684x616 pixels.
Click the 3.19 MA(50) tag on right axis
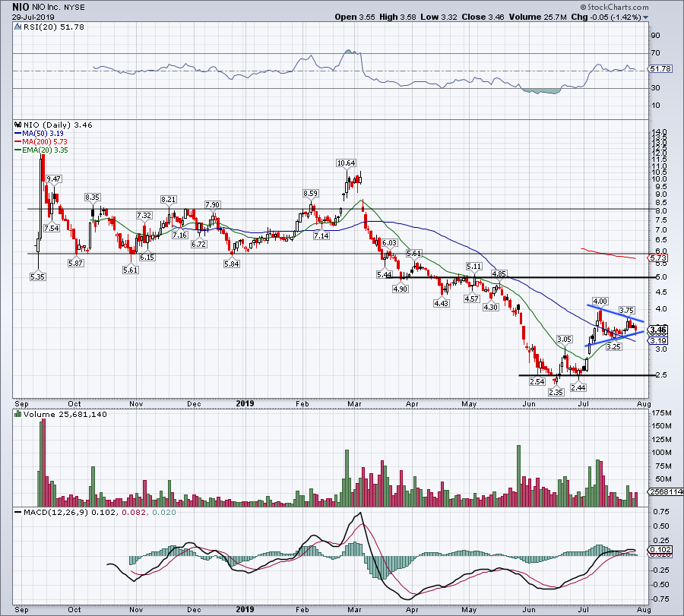pyautogui.click(x=658, y=341)
